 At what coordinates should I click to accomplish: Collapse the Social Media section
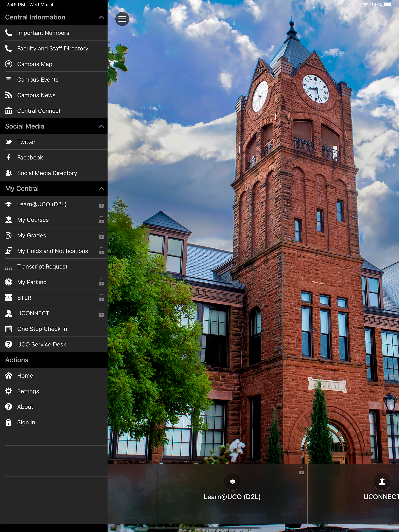101,126
